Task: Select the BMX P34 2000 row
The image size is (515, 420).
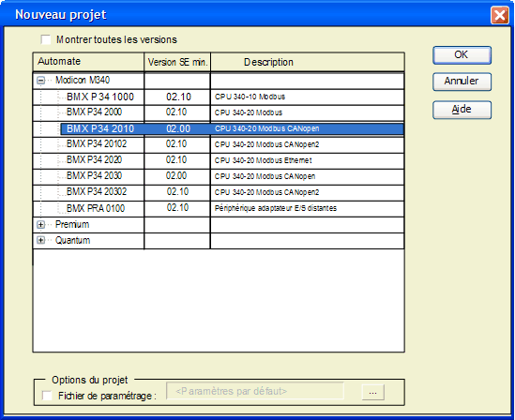Action: [219, 112]
